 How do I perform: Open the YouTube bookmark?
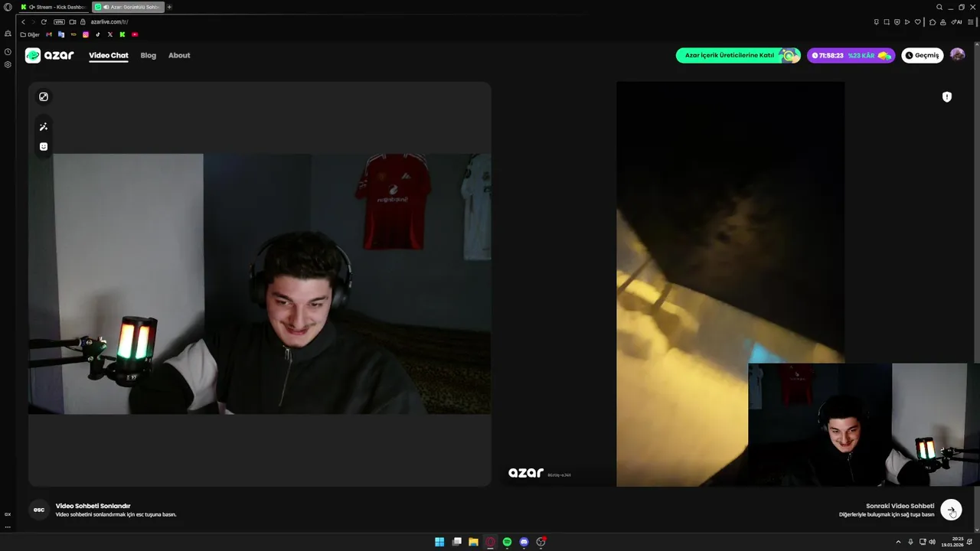click(135, 34)
